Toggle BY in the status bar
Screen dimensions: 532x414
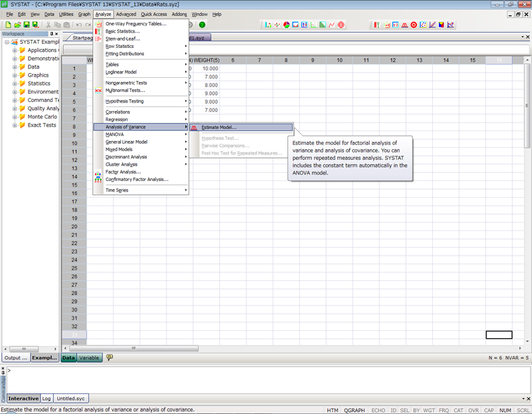tap(416, 410)
